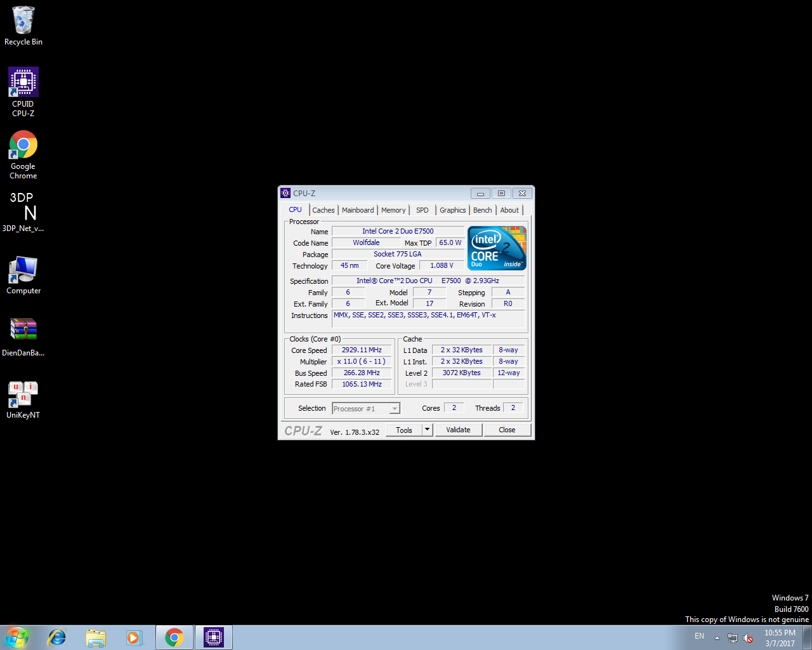The image size is (812, 650).
Task: Click the Core Speed value 2929.11 MHz
Action: point(362,350)
